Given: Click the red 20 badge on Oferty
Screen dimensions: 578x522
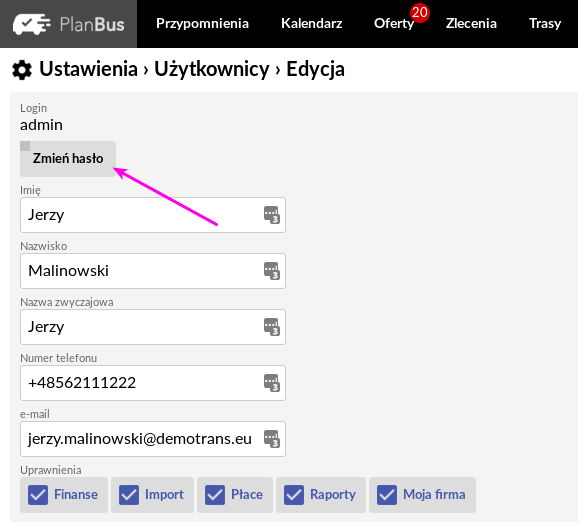Looking at the screenshot, I should [419, 13].
